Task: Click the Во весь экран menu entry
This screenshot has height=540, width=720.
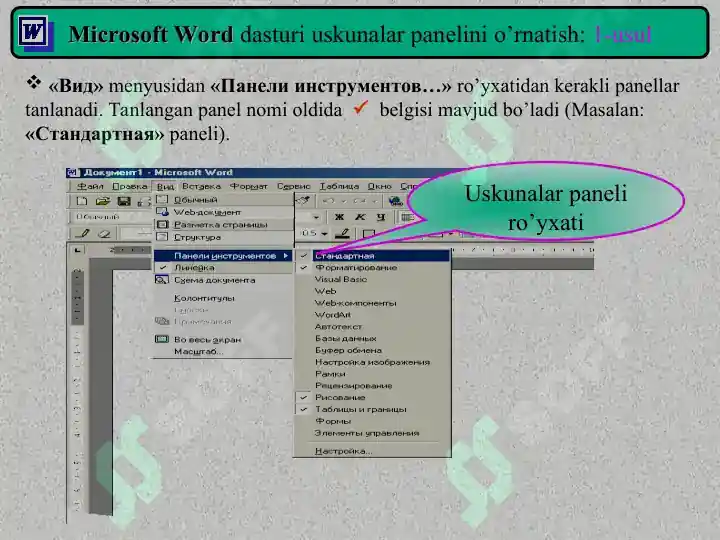Action: [x=223, y=339]
